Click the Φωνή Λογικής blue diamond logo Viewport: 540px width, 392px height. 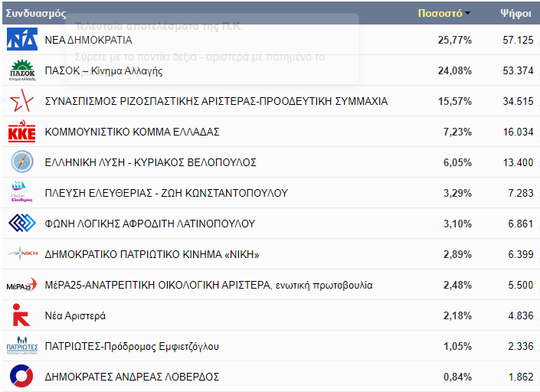22,223
